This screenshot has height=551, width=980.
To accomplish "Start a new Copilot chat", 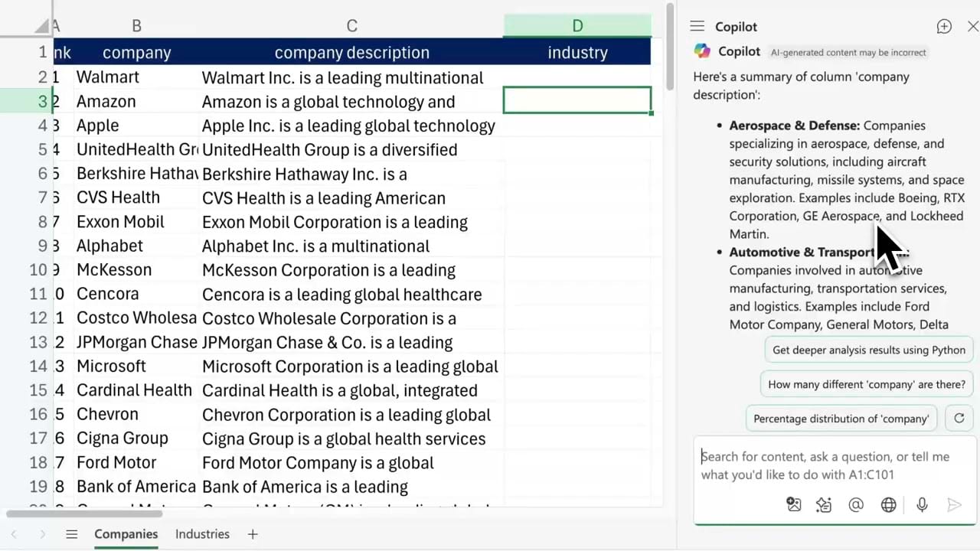I will pos(944,27).
